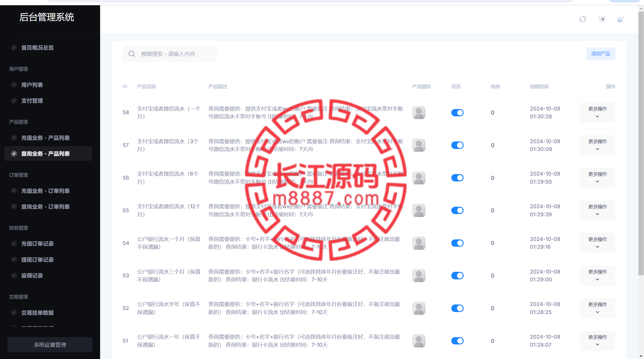Click the 后台管理系统 title logo
The image size is (644, 359).
47,17
